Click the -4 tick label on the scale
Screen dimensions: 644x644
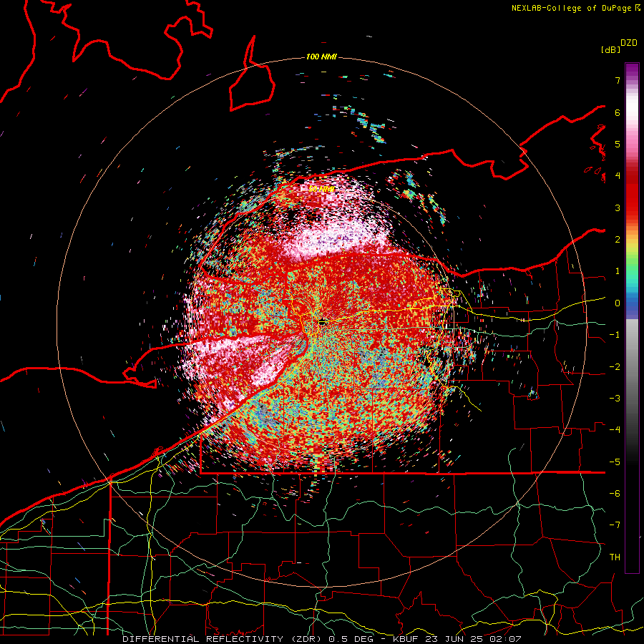[615, 430]
